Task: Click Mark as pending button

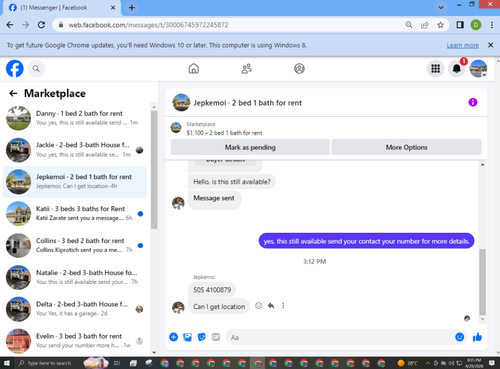Action: coord(250,147)
